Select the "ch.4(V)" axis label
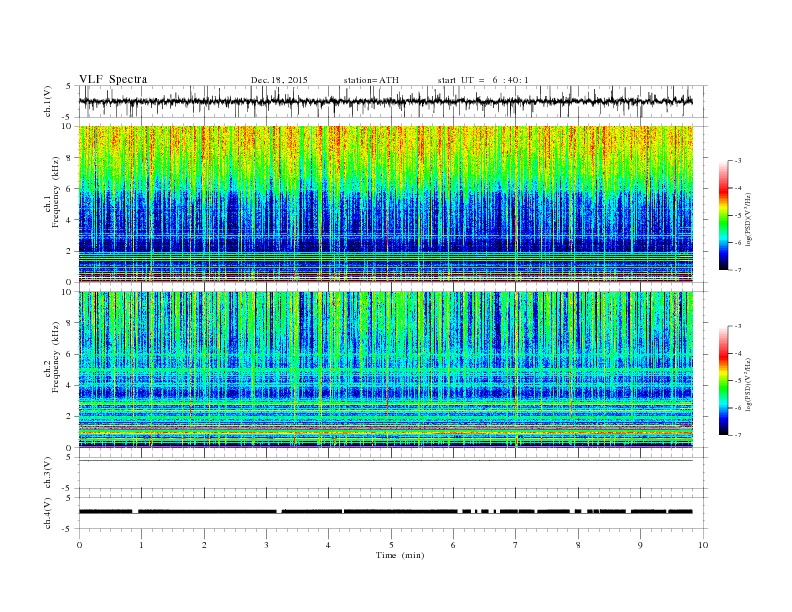This screenshot has height=612, width=792. pos(48,513)
